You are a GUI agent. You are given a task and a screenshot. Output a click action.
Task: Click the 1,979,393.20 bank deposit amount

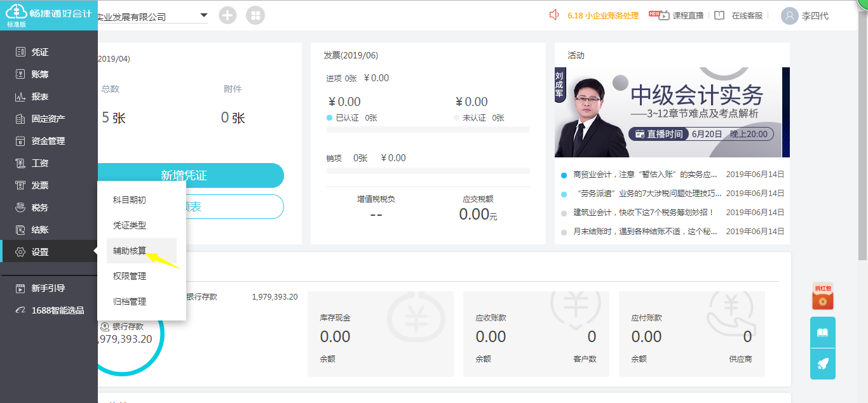pos(275,296)
